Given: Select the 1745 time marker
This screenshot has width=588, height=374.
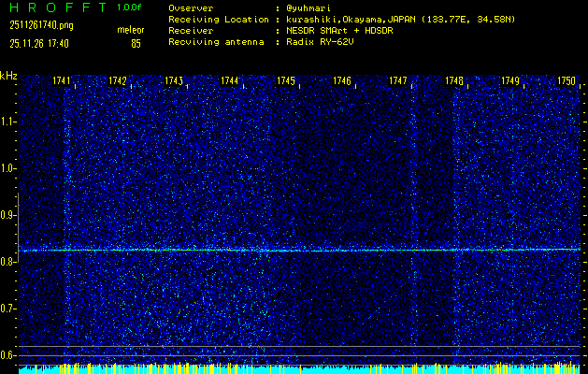Looking at the screenshot, I should coord(287,81).
